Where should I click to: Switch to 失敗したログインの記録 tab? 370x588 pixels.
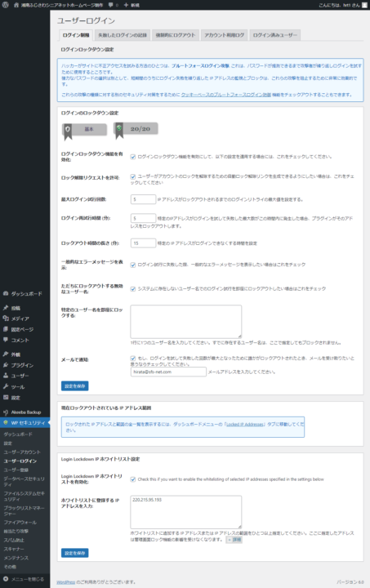pos(123,35)
